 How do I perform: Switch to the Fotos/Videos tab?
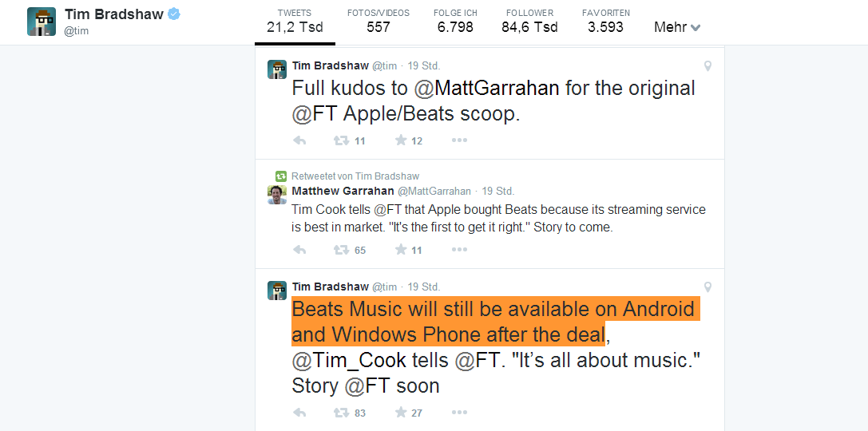pos(379,22)
